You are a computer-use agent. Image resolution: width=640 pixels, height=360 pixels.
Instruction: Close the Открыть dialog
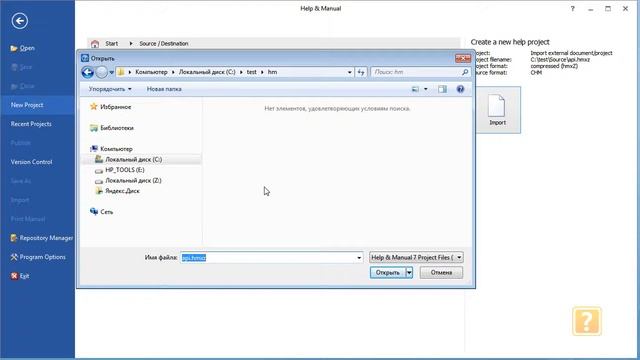coord(463,58)
